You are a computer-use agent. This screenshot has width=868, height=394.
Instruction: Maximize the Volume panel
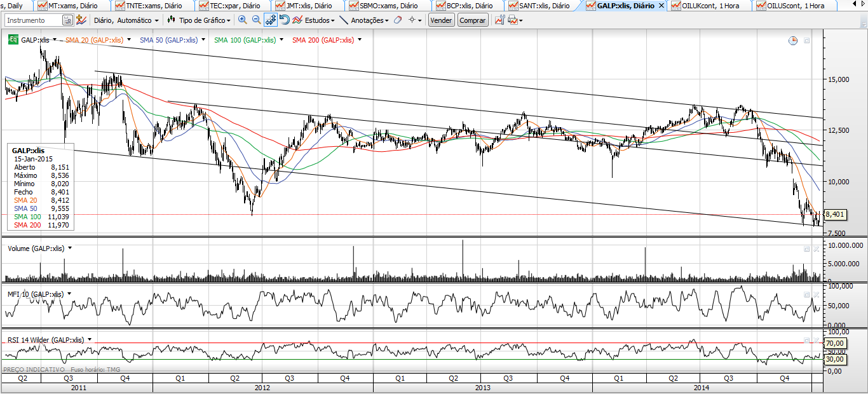tap(807, 249)
